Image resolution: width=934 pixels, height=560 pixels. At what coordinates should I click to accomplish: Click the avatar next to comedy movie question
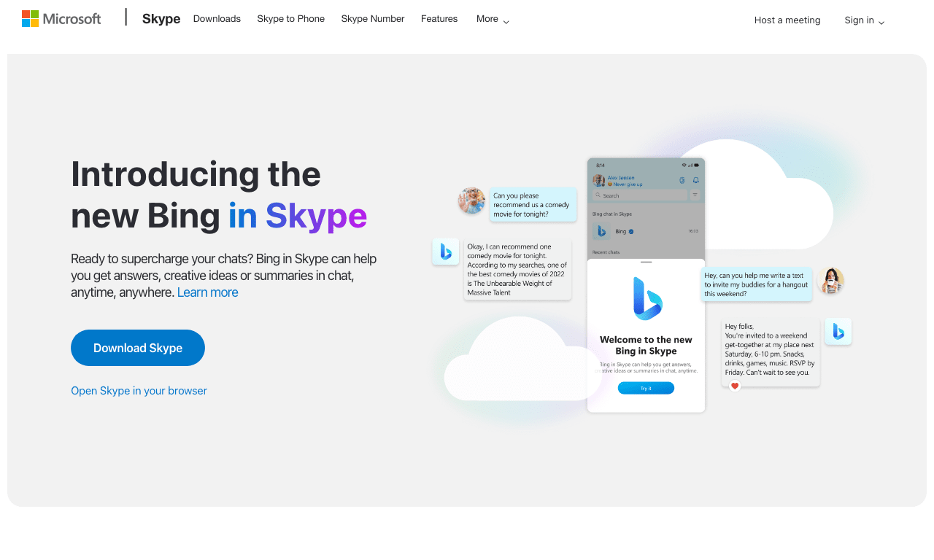point(471,201)
